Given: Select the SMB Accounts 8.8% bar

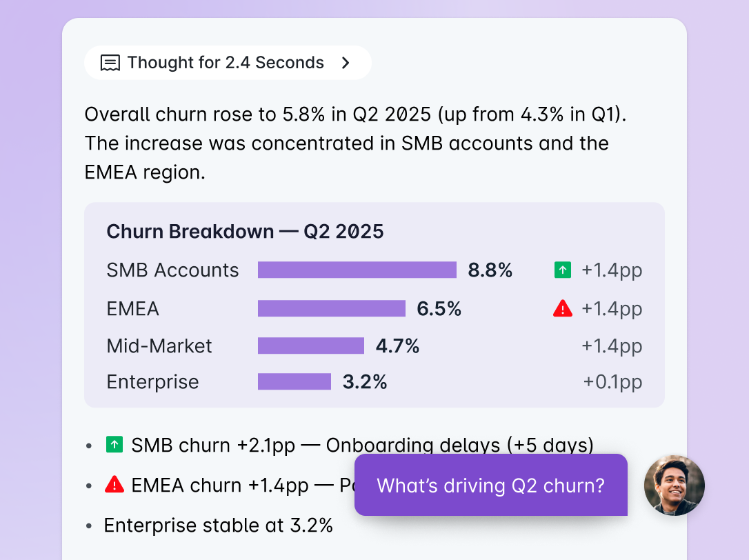Looking at the screenshot, I should (x=357, y=270).
